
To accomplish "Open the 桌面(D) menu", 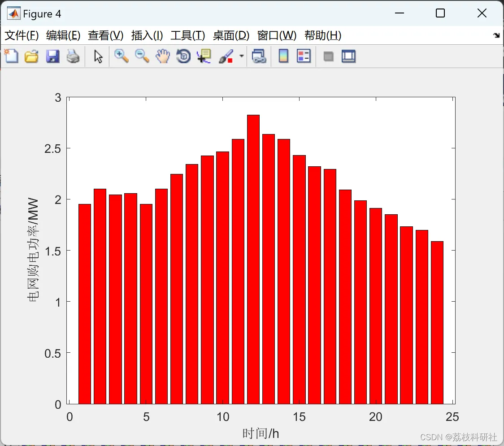I will (x=231, y=35).
